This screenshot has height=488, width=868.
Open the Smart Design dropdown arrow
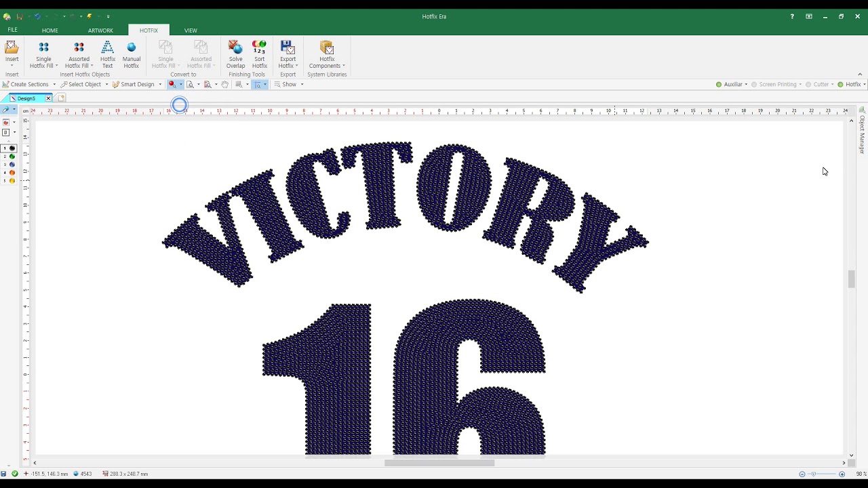160,85
